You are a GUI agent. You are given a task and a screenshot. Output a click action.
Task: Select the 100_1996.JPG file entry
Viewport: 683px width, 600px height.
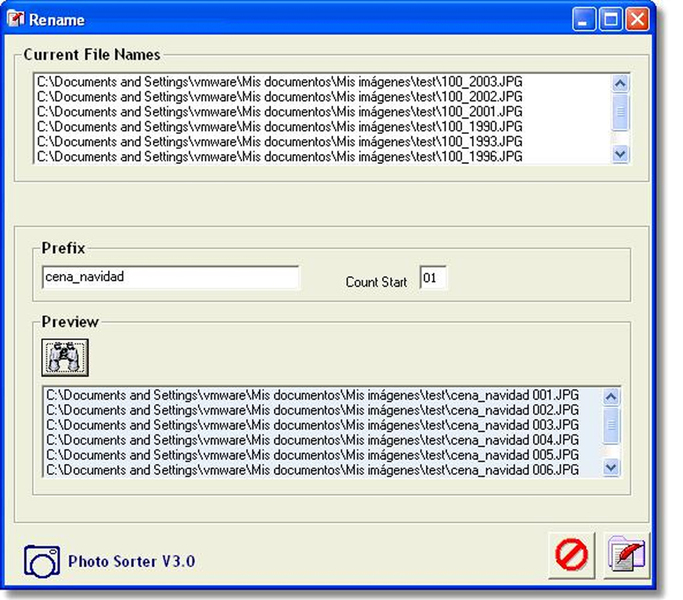[280, 157]
